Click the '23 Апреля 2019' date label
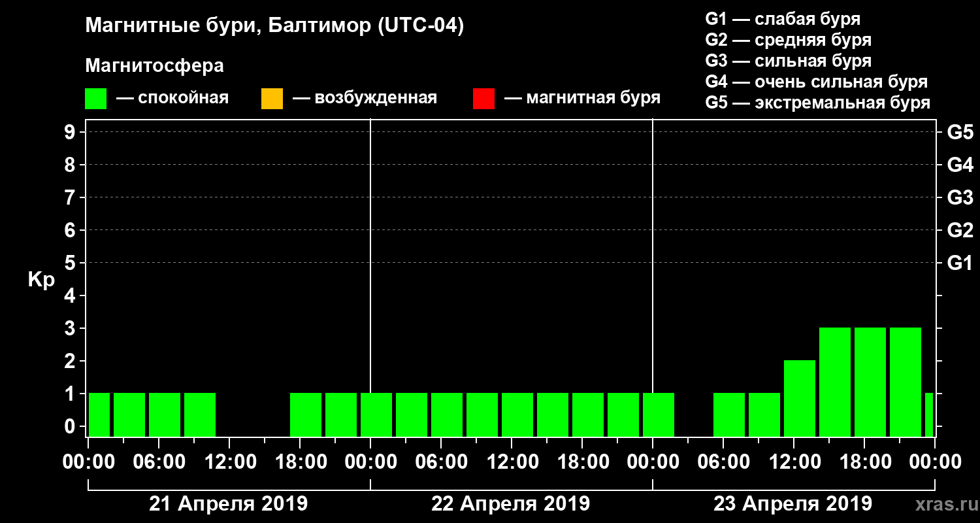Viewport: 980px width, 523px height. [x=792, y=504]
